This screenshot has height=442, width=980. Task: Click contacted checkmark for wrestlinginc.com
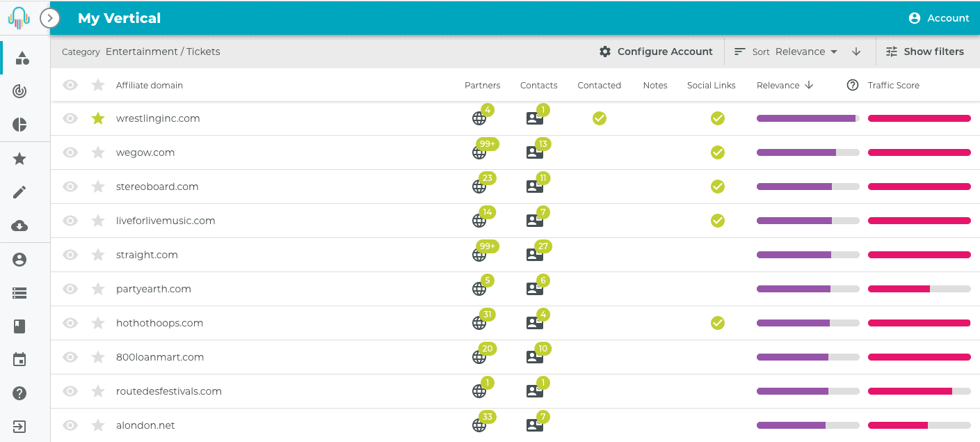600,118
